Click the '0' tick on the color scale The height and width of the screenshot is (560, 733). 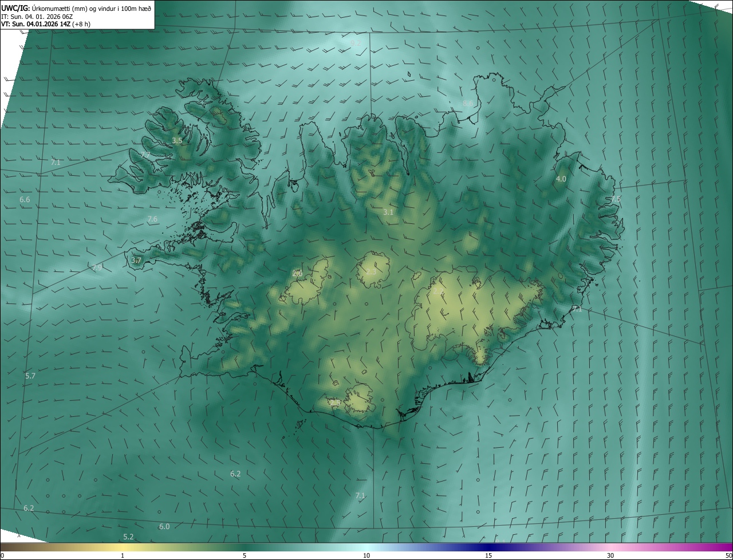[2, 555]
